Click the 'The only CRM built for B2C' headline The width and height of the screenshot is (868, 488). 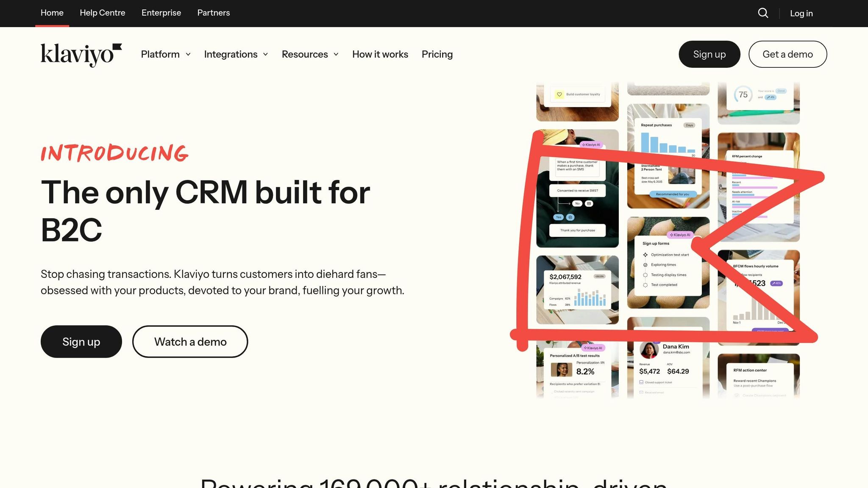tap(206, 211)
